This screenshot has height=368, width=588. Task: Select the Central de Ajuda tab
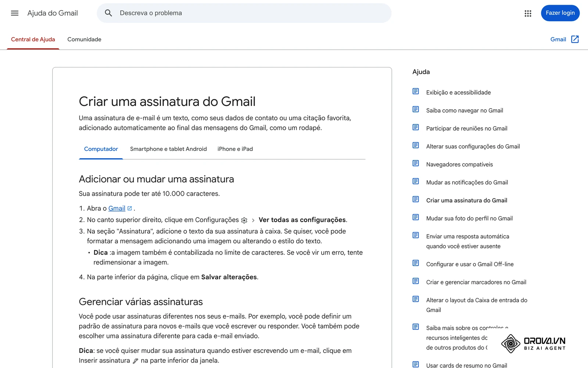tap(33, 39)
